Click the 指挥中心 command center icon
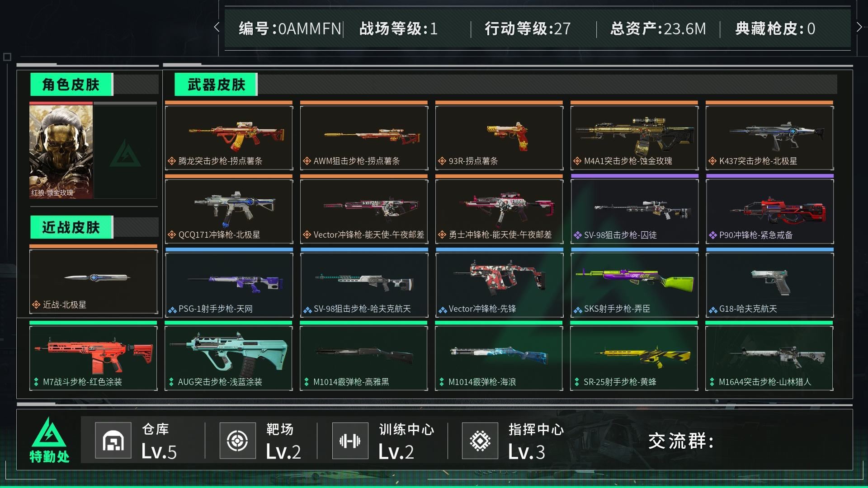The image size is (868, 488). pyautogui.click(x=480, y=441)
